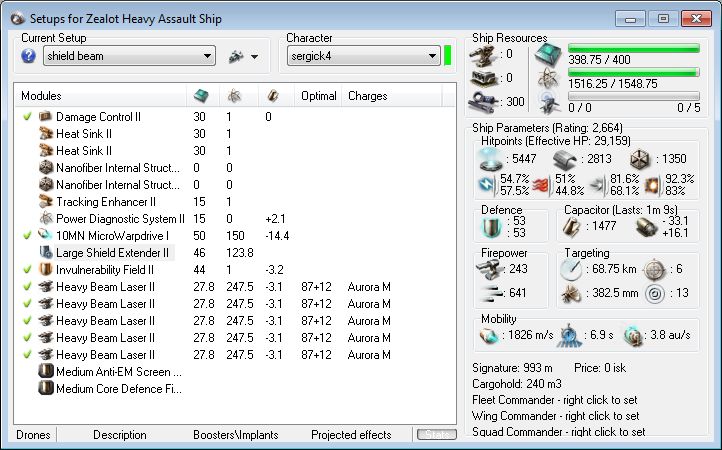Open the Current Setup 'shield beam' dropdown
Image resolution: width=722 pixels, height=450 pixels.
pyautogui.click(x=129, y=56)
